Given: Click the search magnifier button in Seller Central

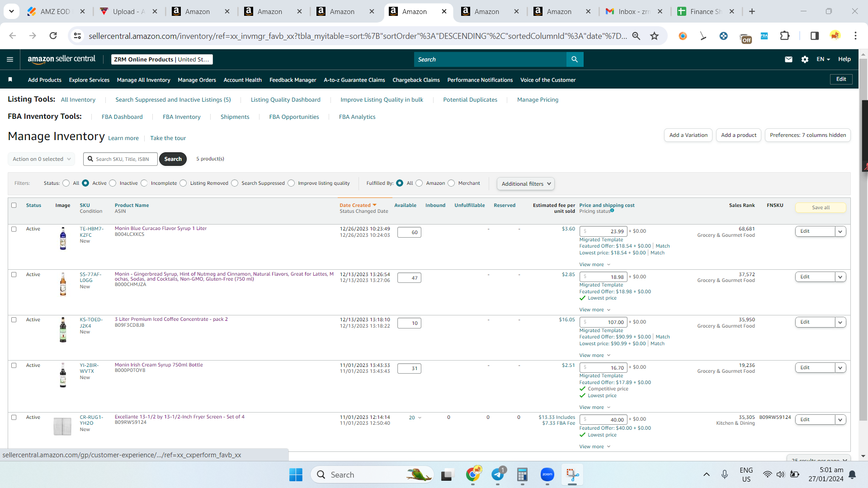Looking at the screenshot, I should pos(575,59).
